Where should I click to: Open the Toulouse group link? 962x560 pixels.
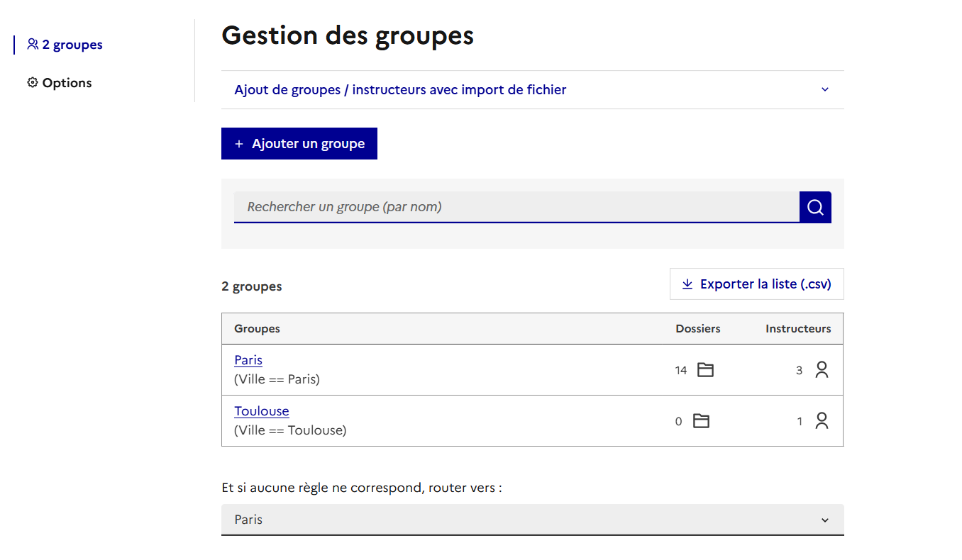tap(262, 411)
